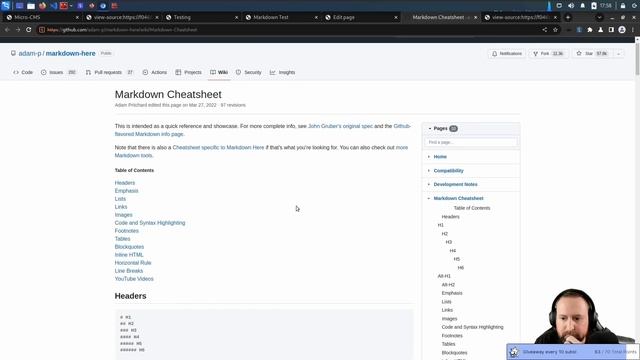Expand the Home page entry in the sidebar
Image resolution: width=640 pixels, height=360 pixels.
click(x=429, y=157)
